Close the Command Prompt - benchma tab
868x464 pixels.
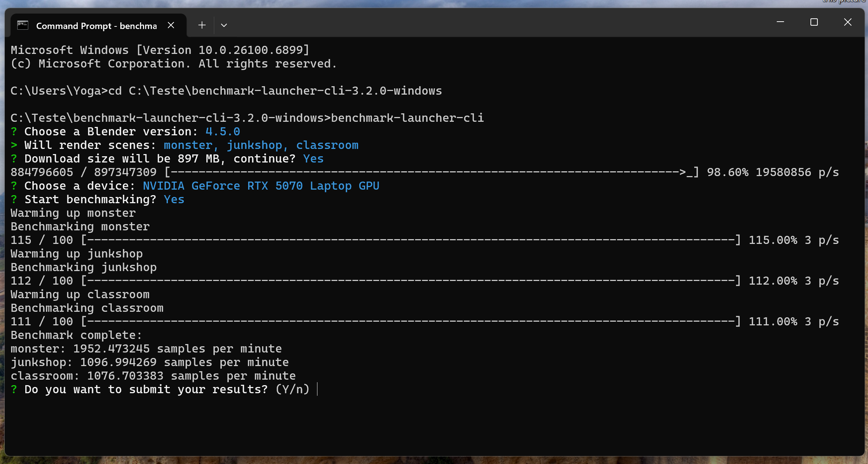click(171, 25)
